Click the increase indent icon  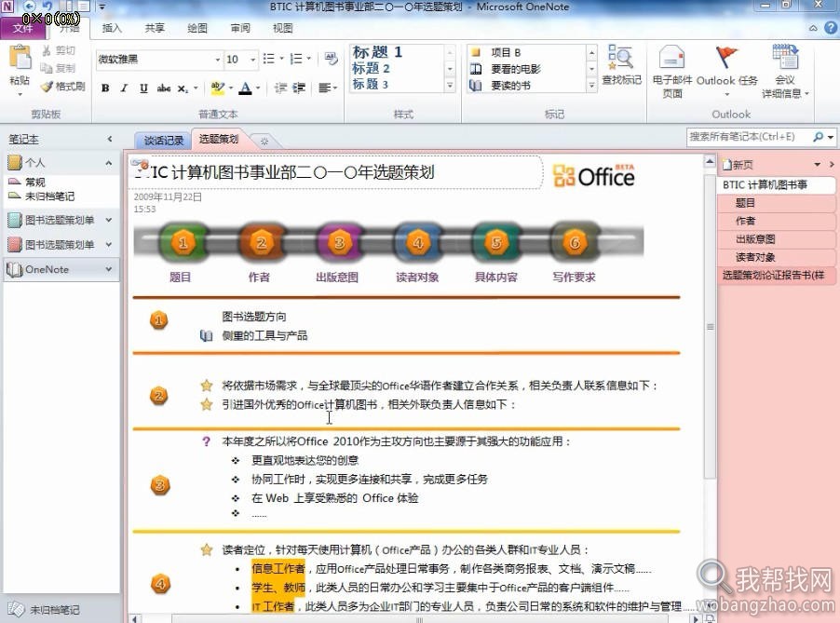(299, 88)
